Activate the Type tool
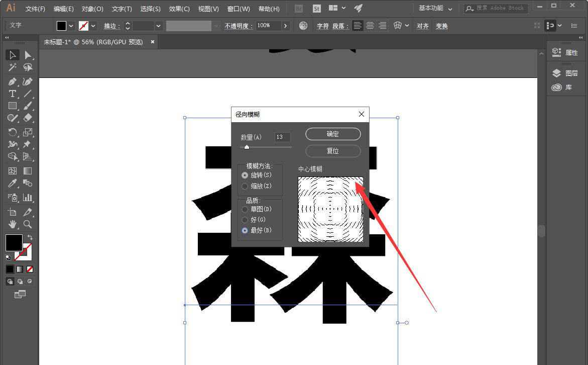 13,94
